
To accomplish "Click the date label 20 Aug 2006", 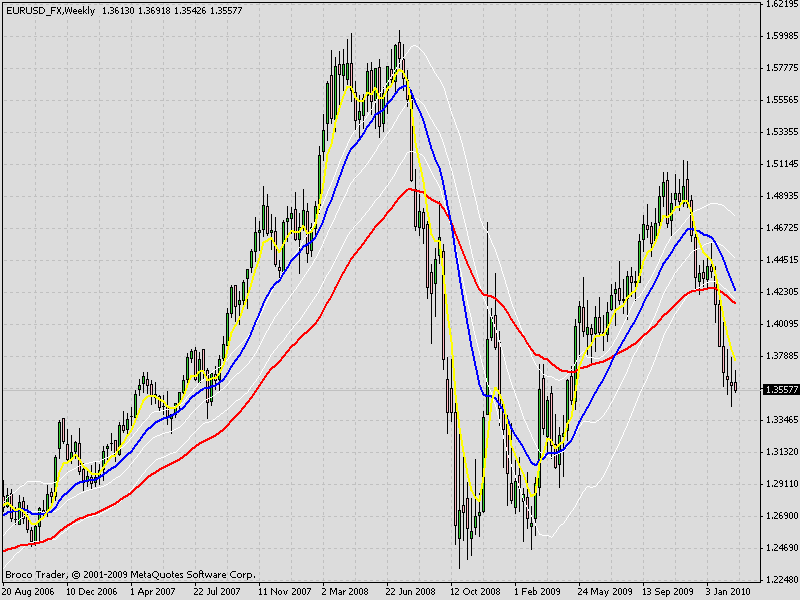I will click(29, 592).
